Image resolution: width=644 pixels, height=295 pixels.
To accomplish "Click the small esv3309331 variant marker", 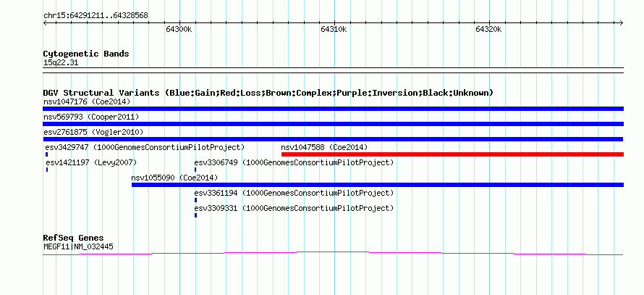I will [x=195, y=215].
